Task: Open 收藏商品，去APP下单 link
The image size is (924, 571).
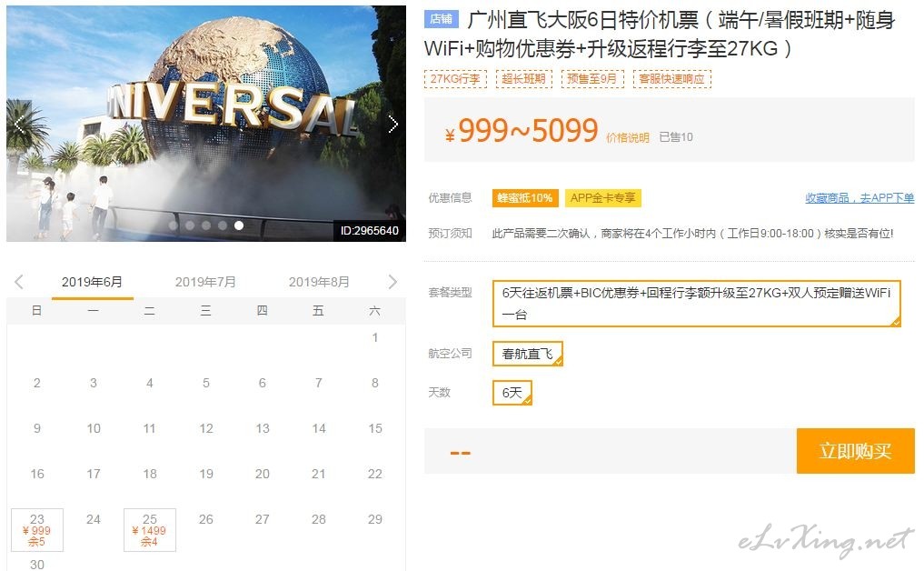Action: point(859,198)
